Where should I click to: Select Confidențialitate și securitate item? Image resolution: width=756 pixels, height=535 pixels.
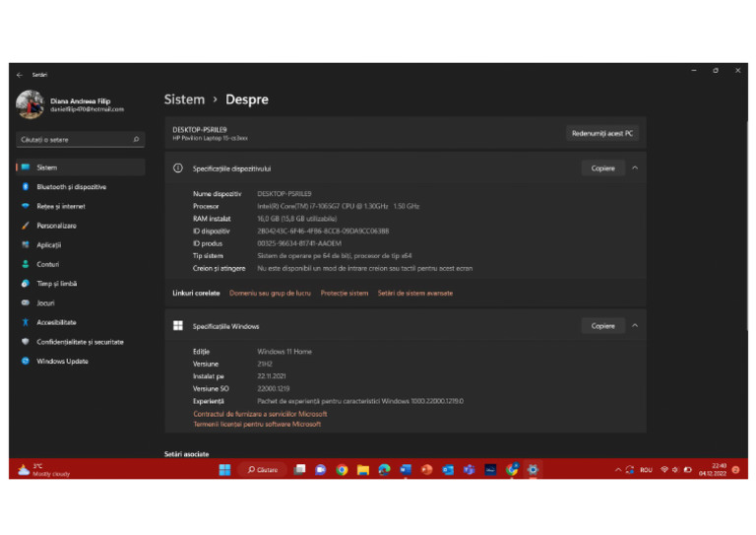pos(80,342)
